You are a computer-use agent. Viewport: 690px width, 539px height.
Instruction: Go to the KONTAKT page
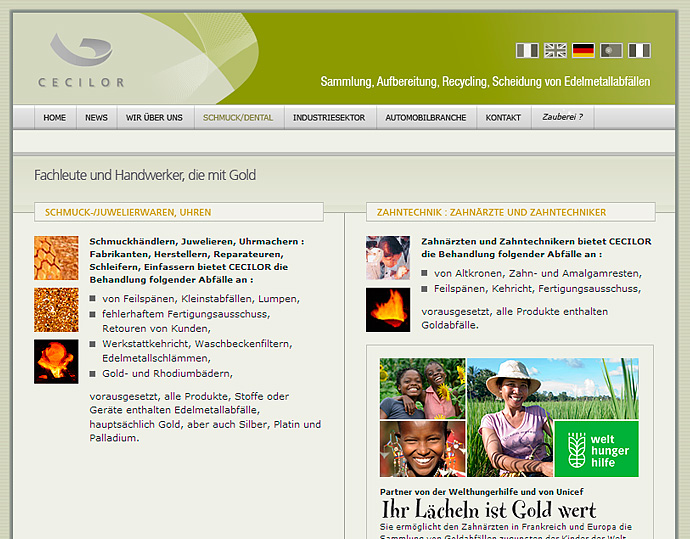point(503,117)
